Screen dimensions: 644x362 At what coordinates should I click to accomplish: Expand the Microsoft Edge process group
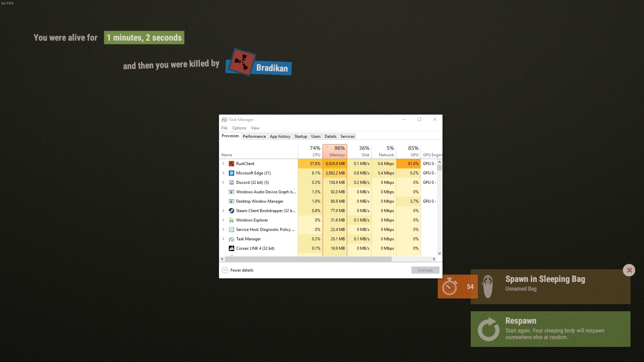(x=223, y=173)
